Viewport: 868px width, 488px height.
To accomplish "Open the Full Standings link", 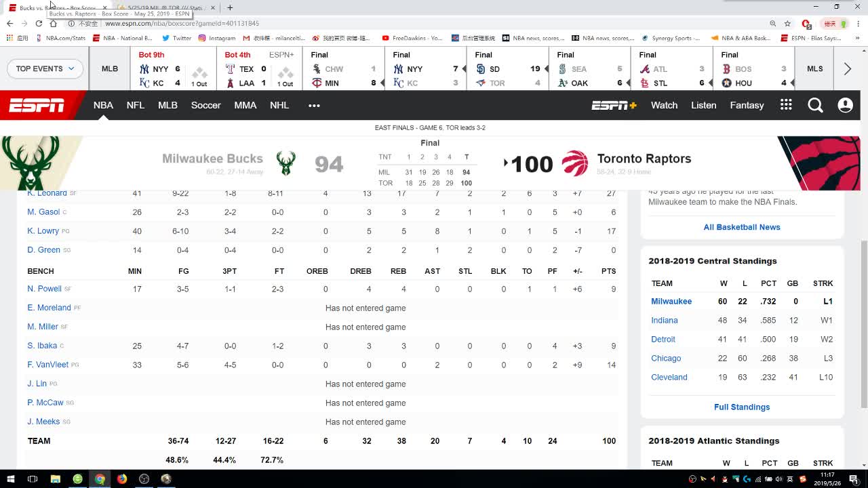I will (x=742, y=407).
